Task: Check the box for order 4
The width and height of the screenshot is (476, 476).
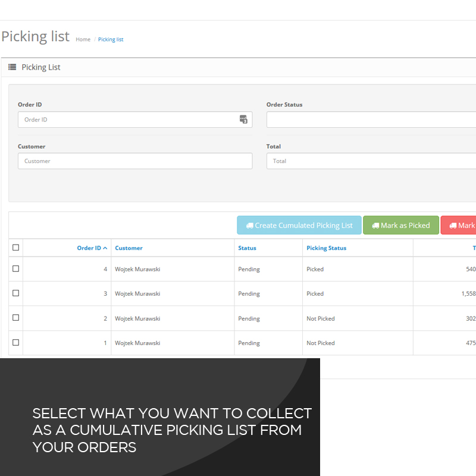Action: [16, 269]
